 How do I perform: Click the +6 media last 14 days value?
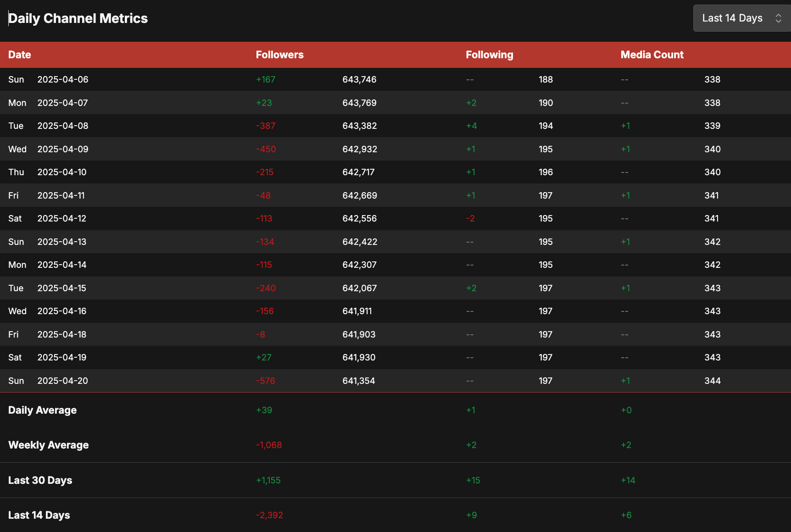click(626, 515)
